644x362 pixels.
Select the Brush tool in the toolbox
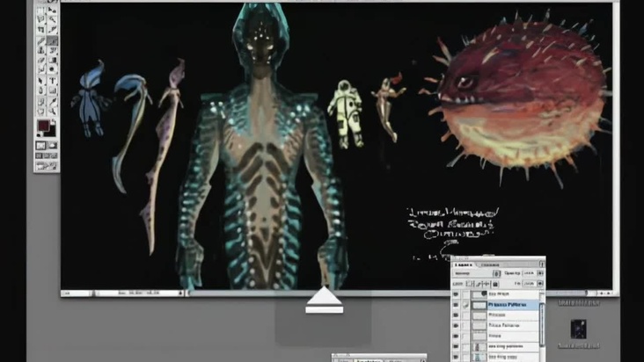[52, 40]
